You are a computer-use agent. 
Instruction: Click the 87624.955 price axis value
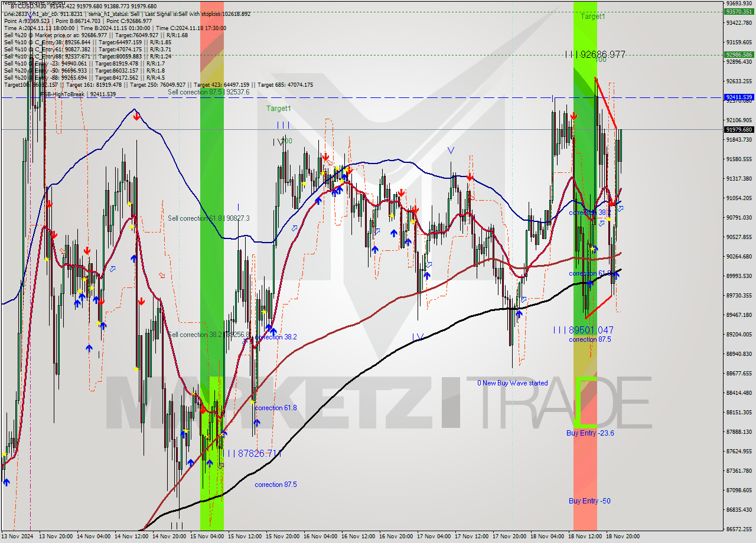(739, 452)
